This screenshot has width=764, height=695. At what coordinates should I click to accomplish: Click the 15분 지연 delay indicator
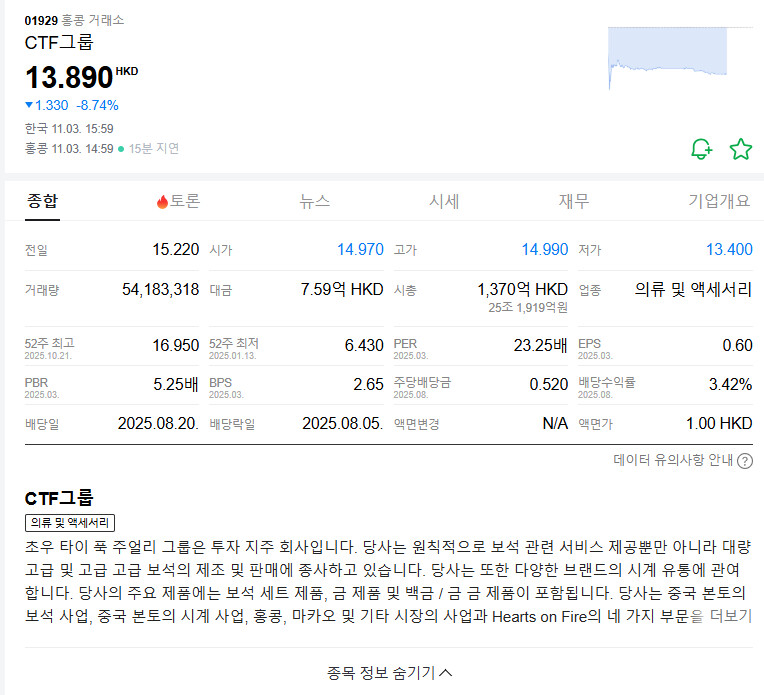click(153, 149)
